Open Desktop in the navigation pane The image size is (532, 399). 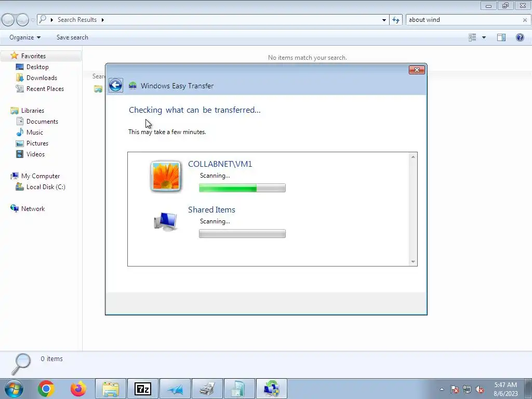pos(37,67)
